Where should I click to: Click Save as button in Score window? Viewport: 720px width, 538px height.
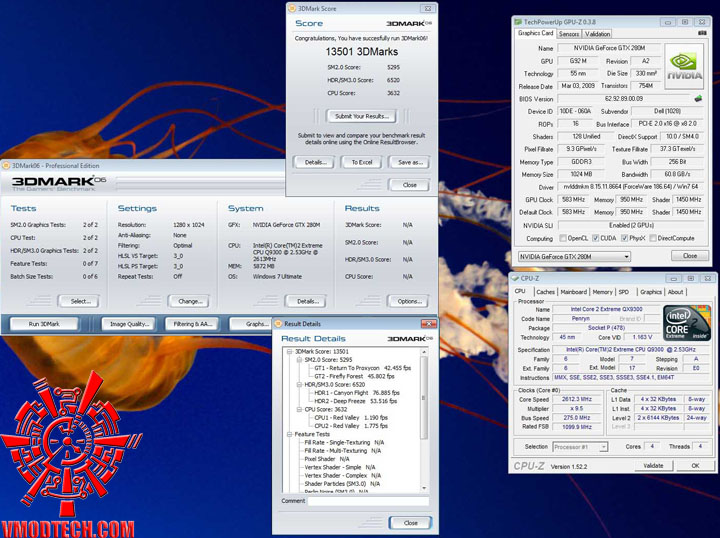tap(410, 163)
